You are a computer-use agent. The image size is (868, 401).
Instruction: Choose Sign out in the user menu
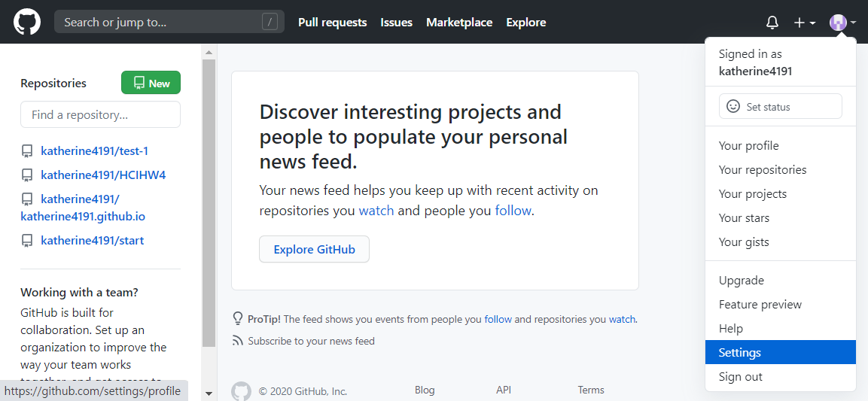pos(781,377)
